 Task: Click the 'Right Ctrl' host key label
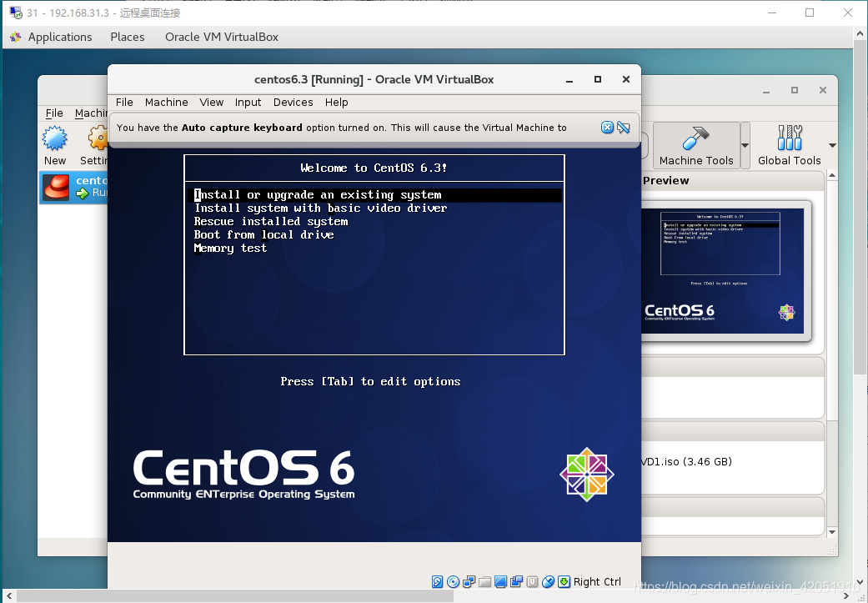(x=597, y=581)
